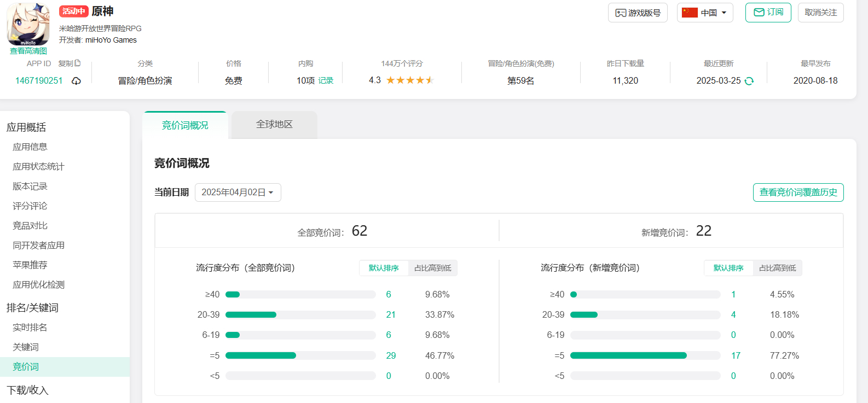Select 占比高到低 for 全部竞价词 distribution
This screenshot has height=403, width=868.
433,268
